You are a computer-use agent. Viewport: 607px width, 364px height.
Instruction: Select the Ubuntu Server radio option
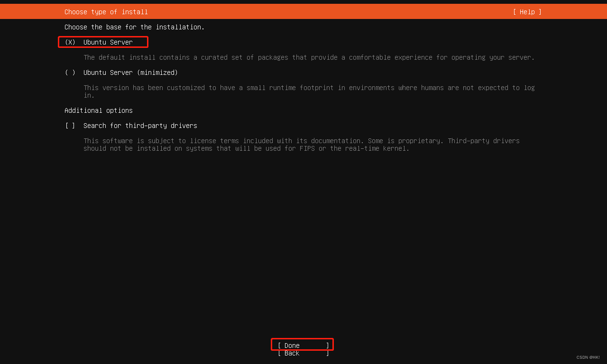click(x=99, y=42)
